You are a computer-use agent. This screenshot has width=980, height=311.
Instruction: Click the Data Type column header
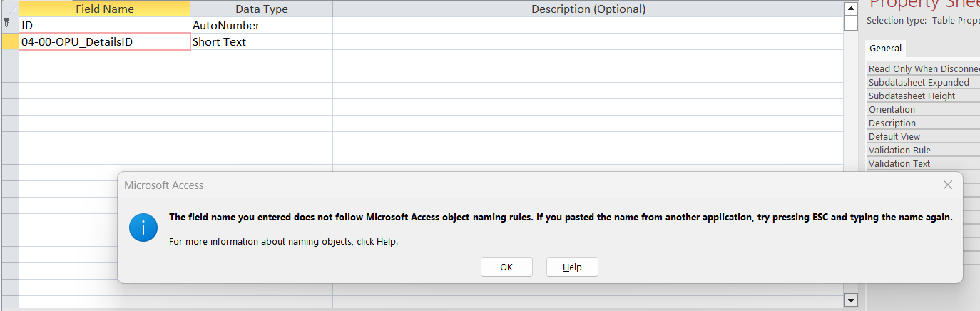pos(261,9)
